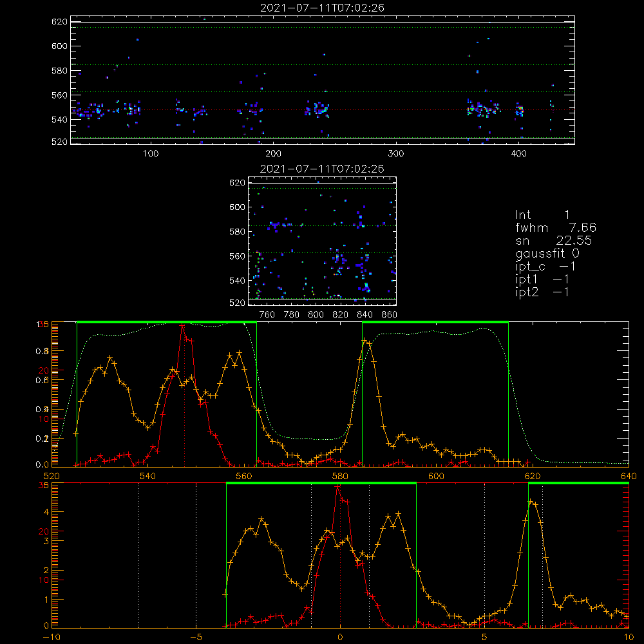Click x-axis label 400 on top plot
The image size is (644, 644).
(x=518, y=154)
